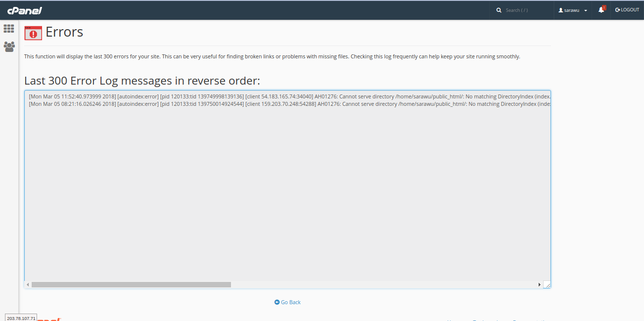Open the notifications bell icon
The image size is (644, 321).
(601, 10)
